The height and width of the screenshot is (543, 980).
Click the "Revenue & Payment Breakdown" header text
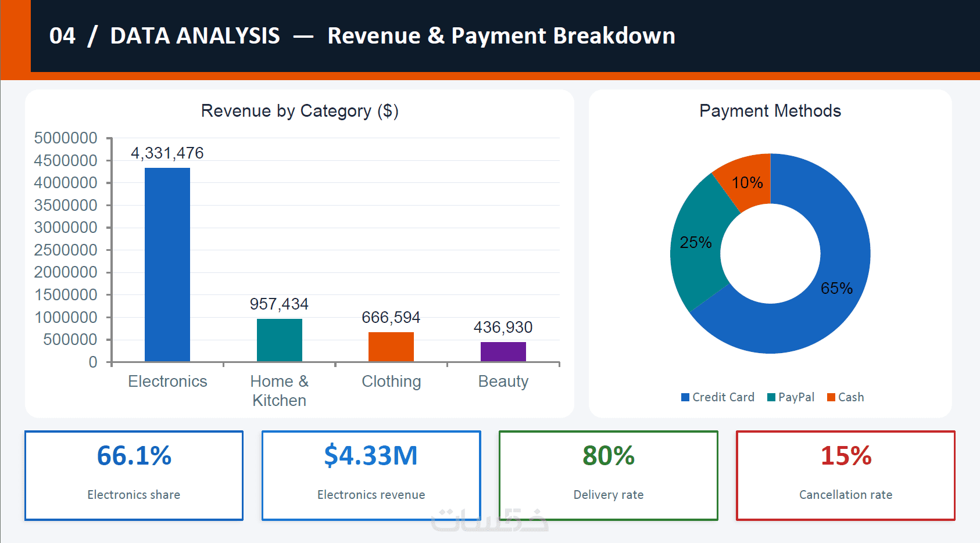501,36
